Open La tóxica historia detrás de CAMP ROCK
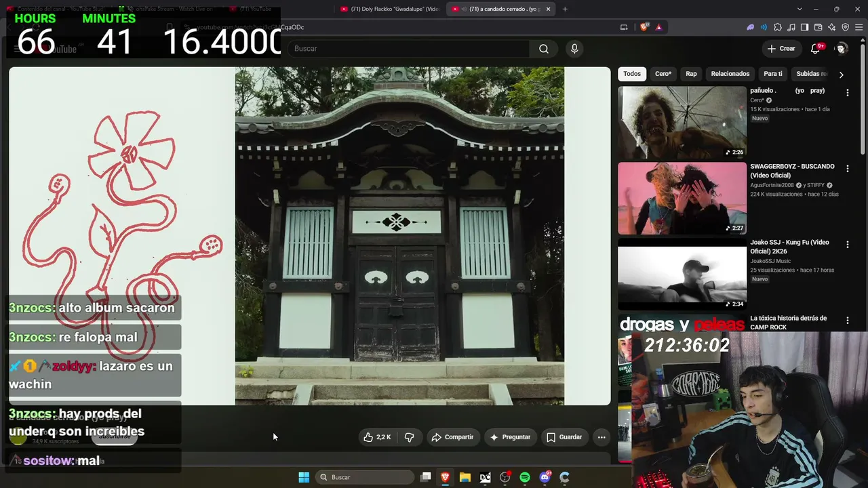This screenshot has height=488, width=868. [788, 323]
